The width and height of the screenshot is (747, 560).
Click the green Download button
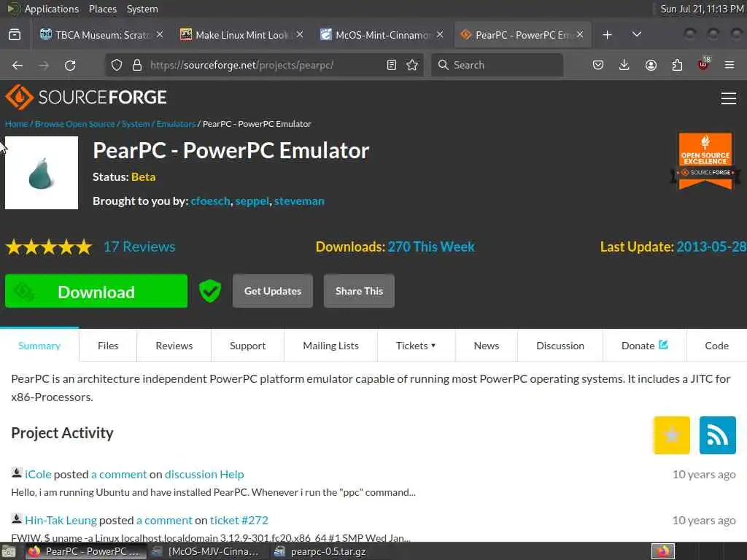click(x=96, y=291)
